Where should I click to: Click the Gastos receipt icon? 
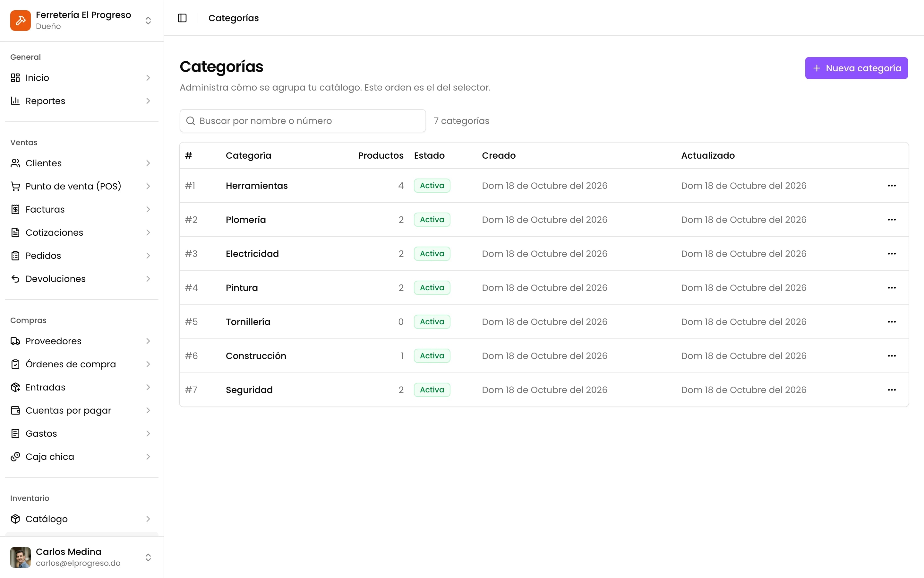tap(15, 433)
